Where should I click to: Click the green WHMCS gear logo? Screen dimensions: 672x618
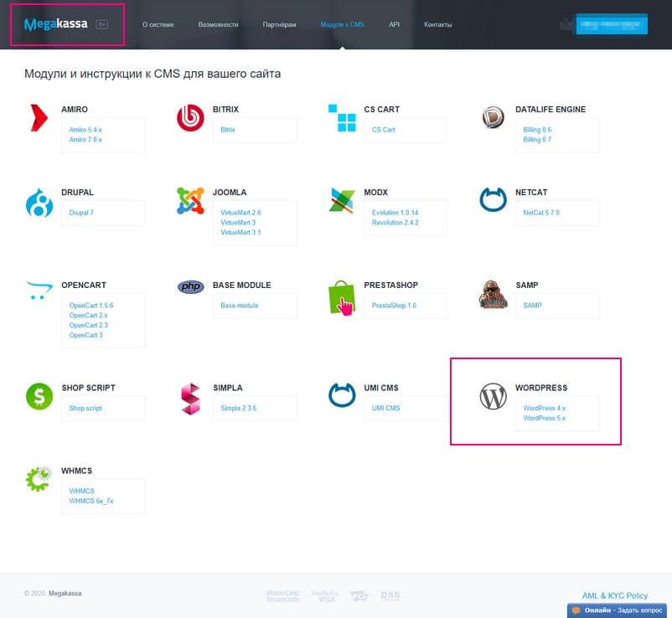coord(39,479)
